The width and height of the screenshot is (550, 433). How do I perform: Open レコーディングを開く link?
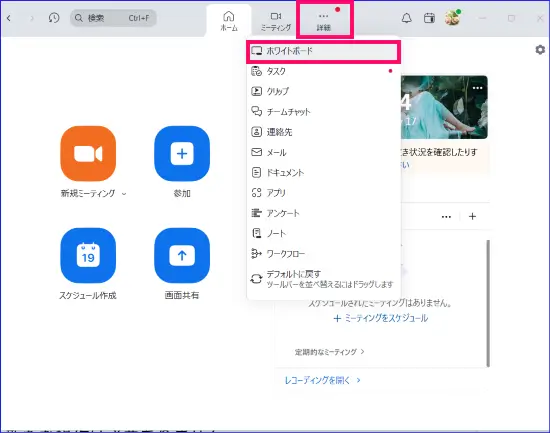(x=322, y=380)
